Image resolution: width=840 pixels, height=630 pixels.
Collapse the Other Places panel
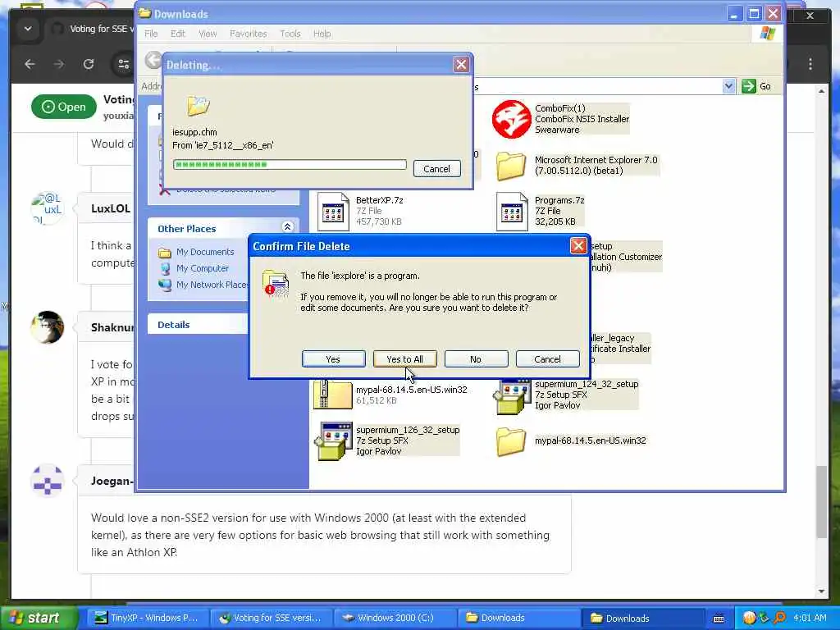click(287, 226)
